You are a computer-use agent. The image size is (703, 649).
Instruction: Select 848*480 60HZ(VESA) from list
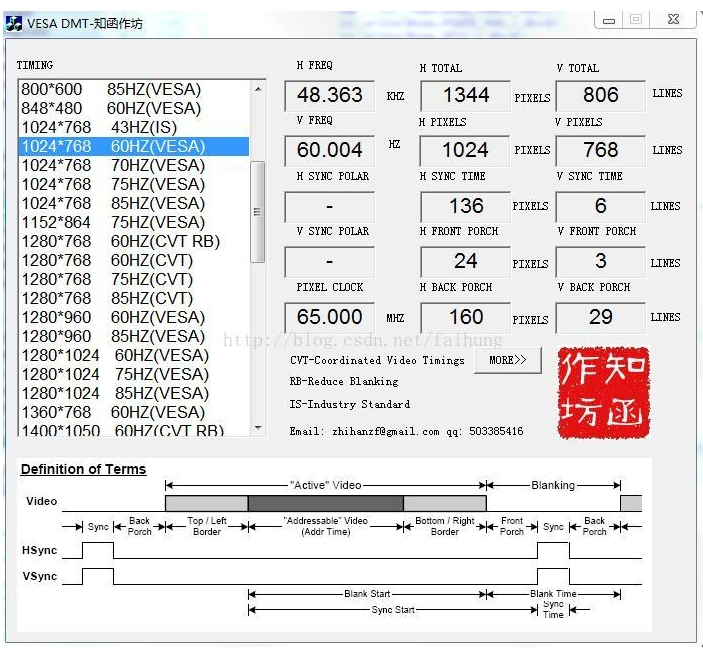[111, 108]
